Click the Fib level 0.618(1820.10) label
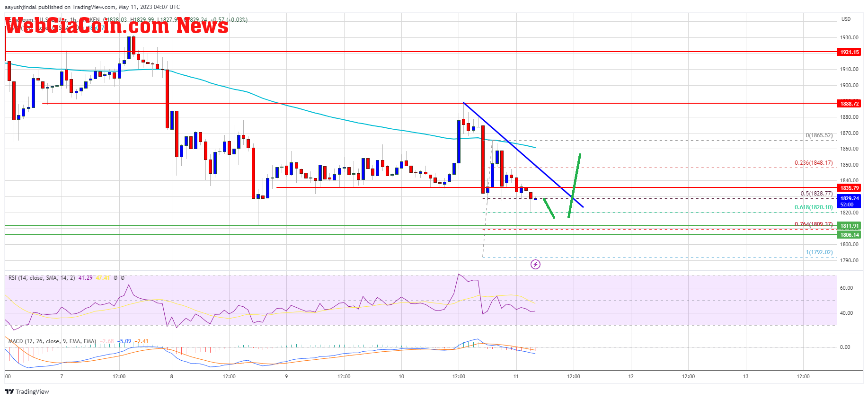 (x=814, y=207)
